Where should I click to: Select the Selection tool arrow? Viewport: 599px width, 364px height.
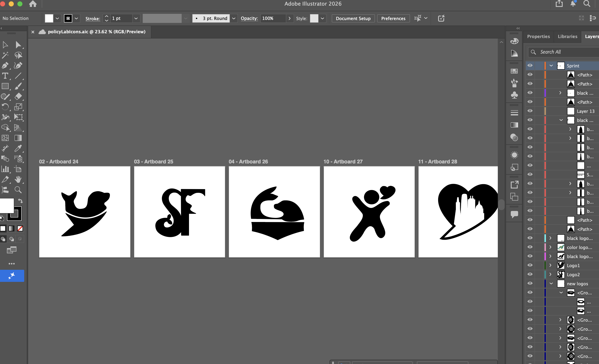(x=5, y=45)
